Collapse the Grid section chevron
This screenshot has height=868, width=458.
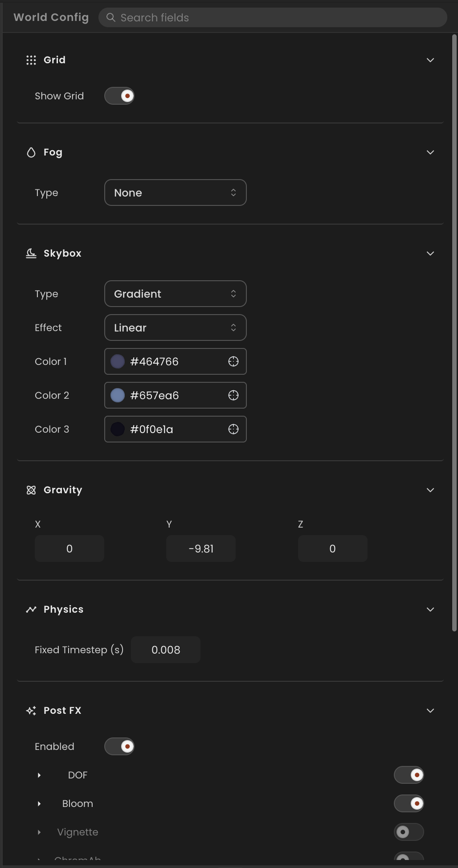[430, 60]
